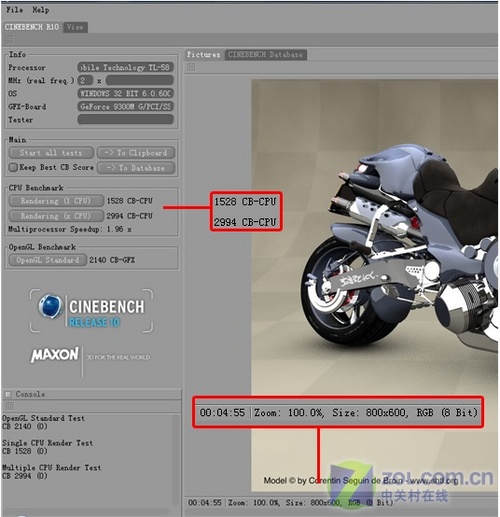The width and height of the screenshot is (500, 517).
Task: Click the To Database button
Action: (x=136, y=168)
